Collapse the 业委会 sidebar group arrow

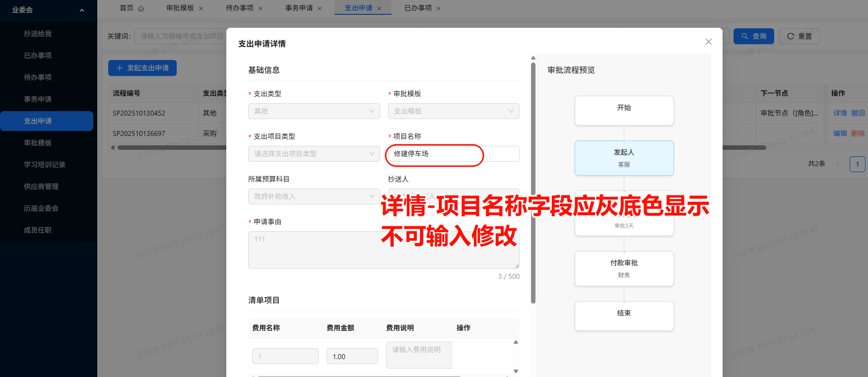point(82,10)
